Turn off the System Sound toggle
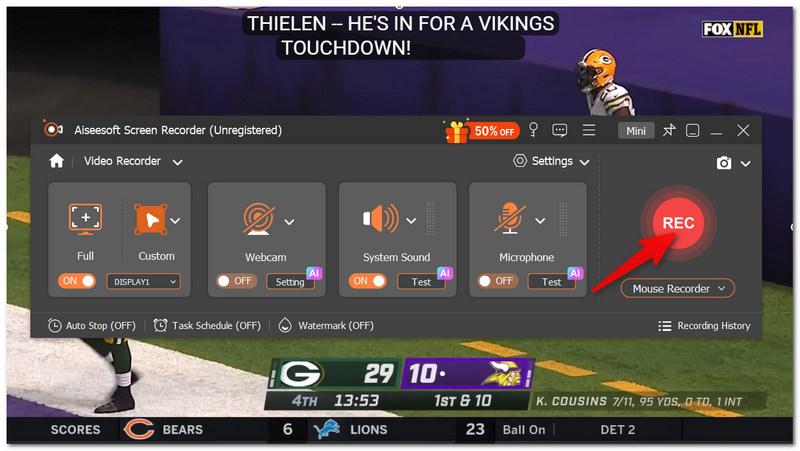The image size is (800, 451). (367, 281)
